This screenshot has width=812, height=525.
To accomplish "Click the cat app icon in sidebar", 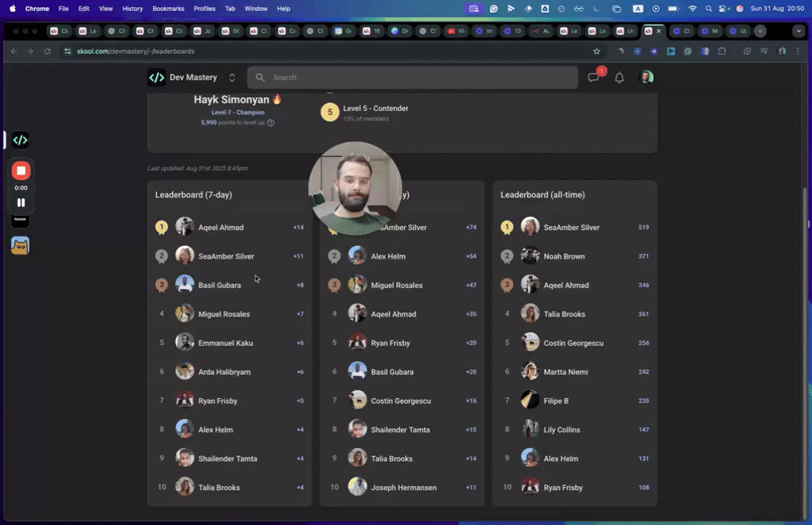I will click(x=20, y=245).
